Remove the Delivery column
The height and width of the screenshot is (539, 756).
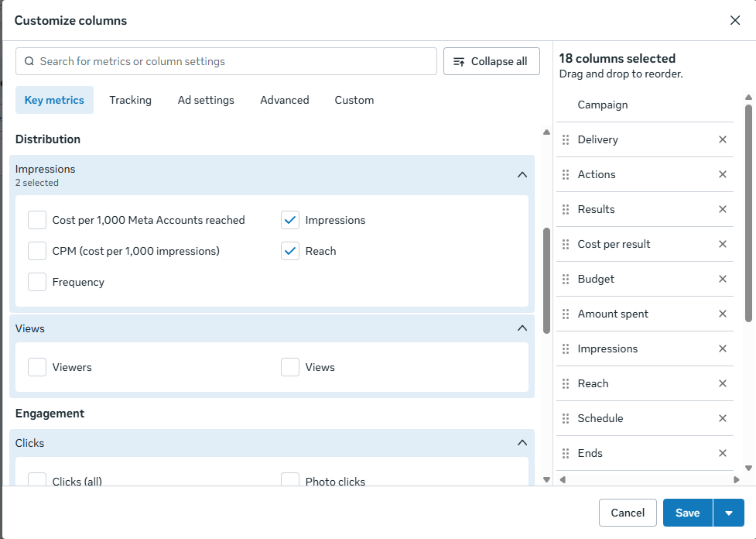[x=722, y=139]
